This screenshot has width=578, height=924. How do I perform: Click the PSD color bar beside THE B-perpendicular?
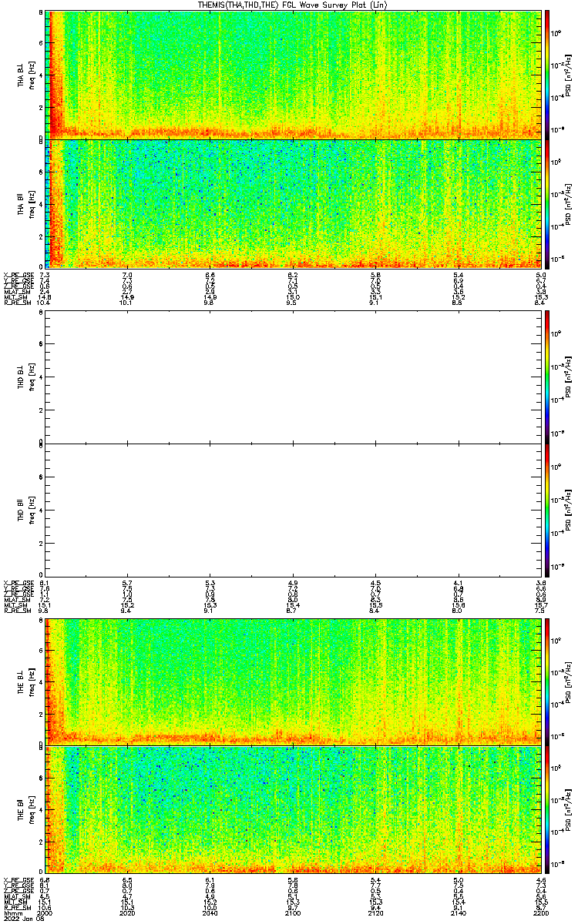(x=547, y=681)
